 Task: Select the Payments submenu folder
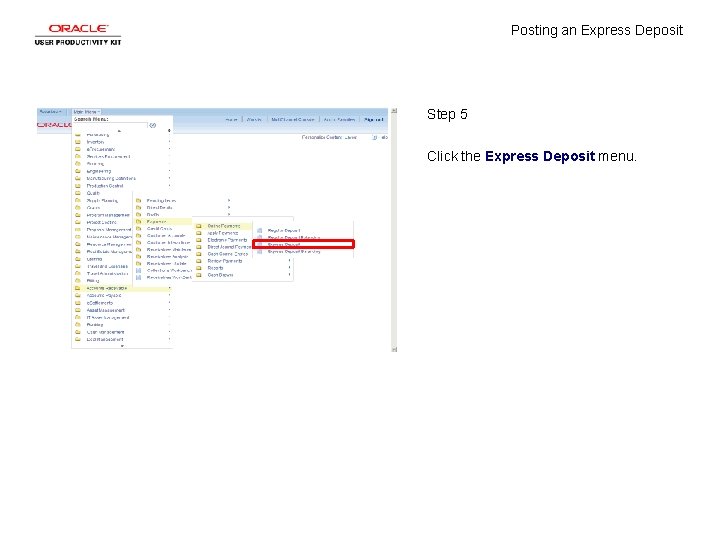(x=163, y=221)
